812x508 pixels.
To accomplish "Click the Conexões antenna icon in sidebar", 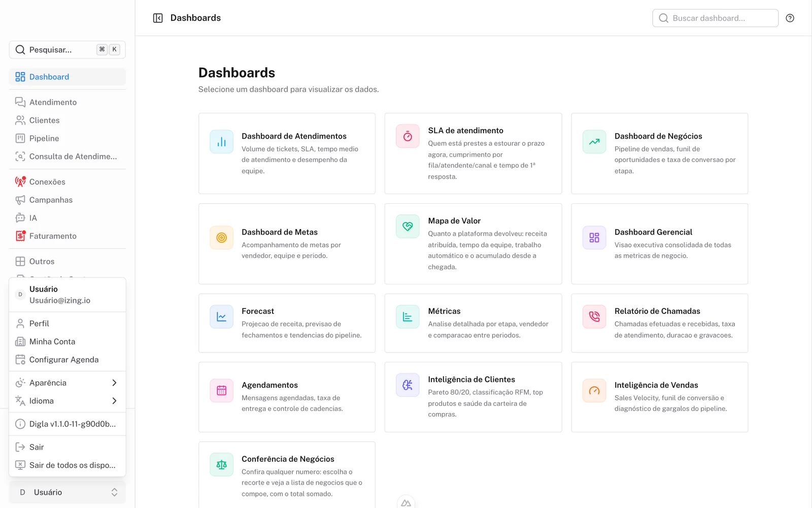I will coord(20,181).
